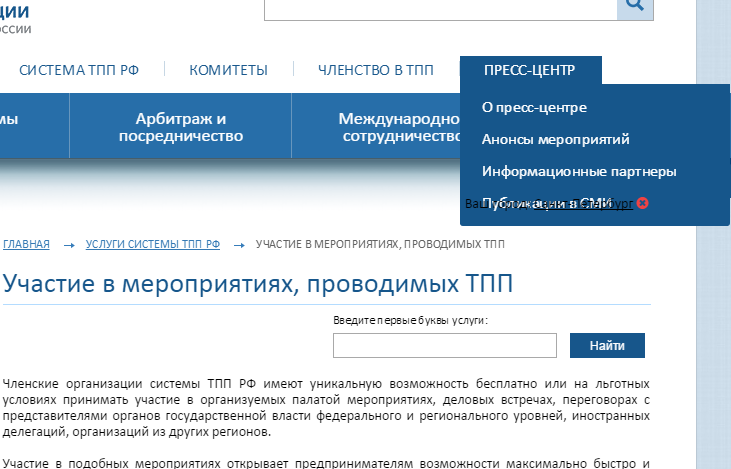Viewport: 731px width, 469px height.
Task: Click page heading Участие в мероприятиях, проводимых ТПП
Action: 258,283
